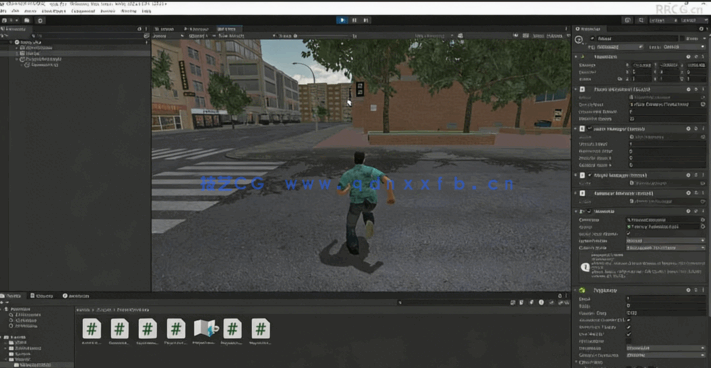Collapse the Transform component foldout
The height and width of the screenshot is (368, 711).
[576, 57]
